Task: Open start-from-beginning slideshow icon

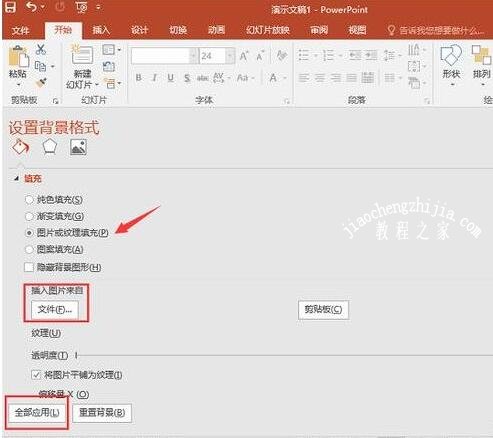Action: (x=82, y=7)
